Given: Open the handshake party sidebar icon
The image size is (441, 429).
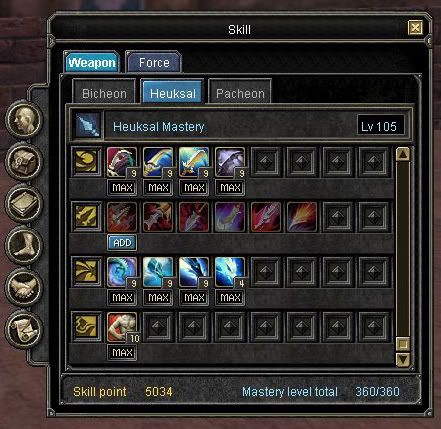Looking at the screenshot, I should [24, 287].
